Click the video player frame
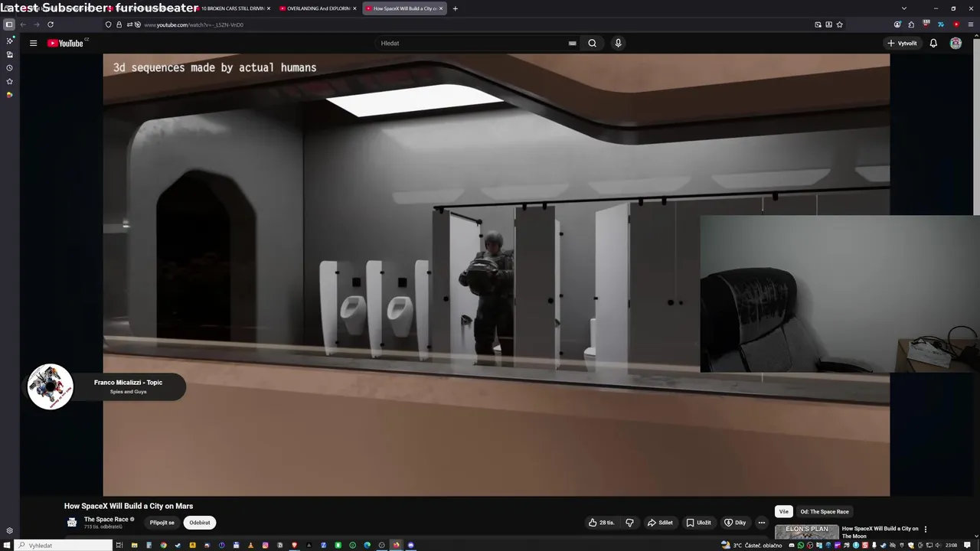 tap(496, 275)
